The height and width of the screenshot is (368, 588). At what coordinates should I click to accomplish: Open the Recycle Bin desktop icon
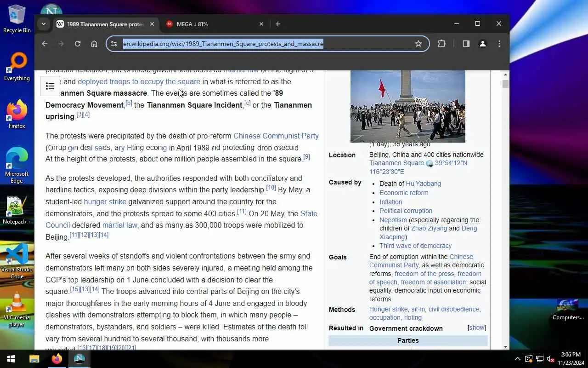click(17, 18)
